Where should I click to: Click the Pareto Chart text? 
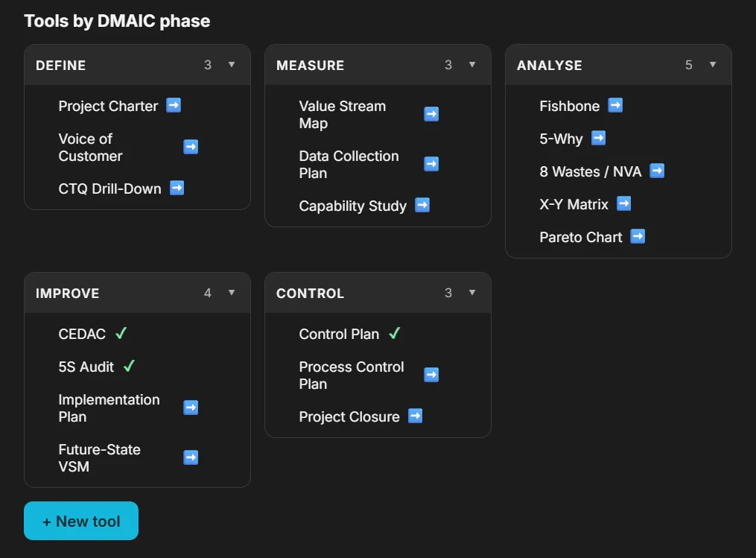pyautogui.click(x=581, y=238)
